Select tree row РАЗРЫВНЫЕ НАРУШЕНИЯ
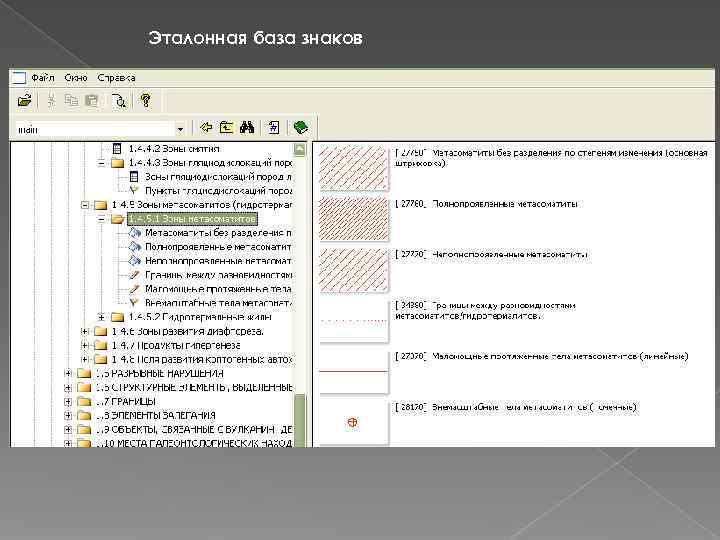The width and height of the screenshot is (720, 540). click(159, 373)
